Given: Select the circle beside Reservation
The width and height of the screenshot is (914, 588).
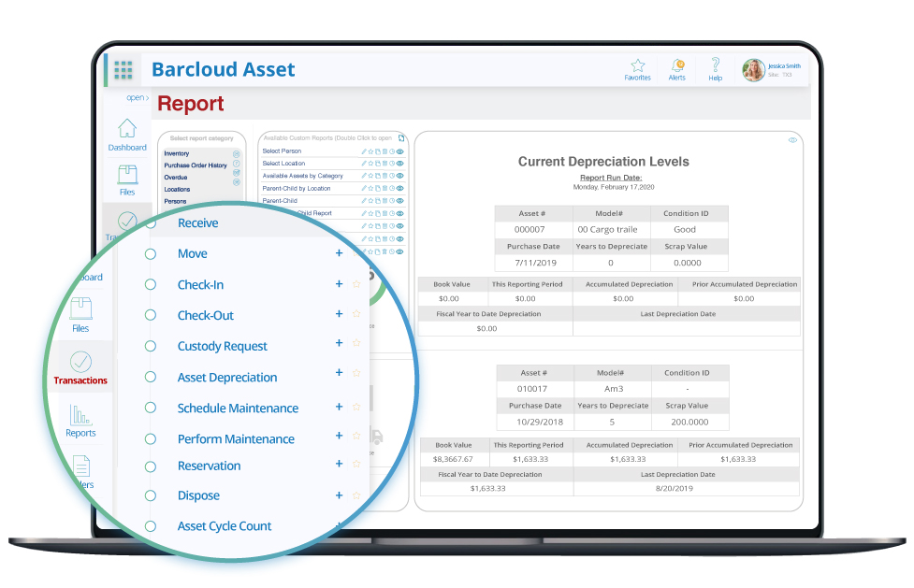Looking at the screenshot, I should pyautogui.click(x=151, y=466).
